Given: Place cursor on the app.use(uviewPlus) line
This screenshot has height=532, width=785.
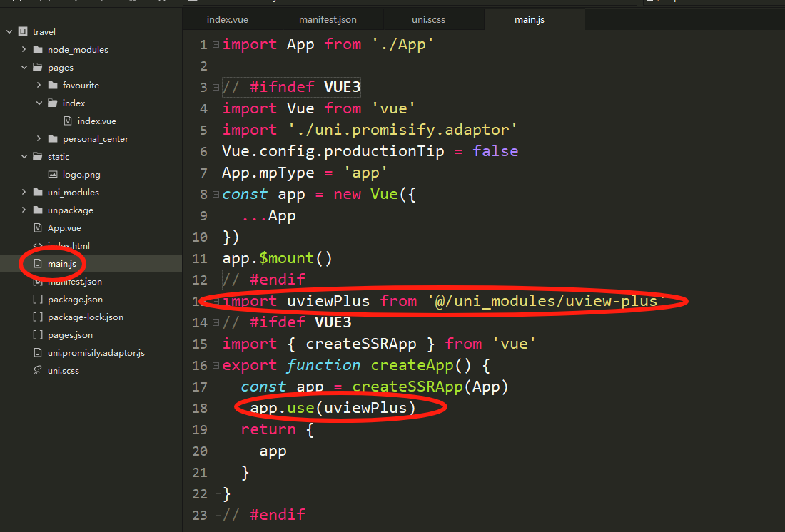Looking at the screenshot, I should [x=333, y=408].
